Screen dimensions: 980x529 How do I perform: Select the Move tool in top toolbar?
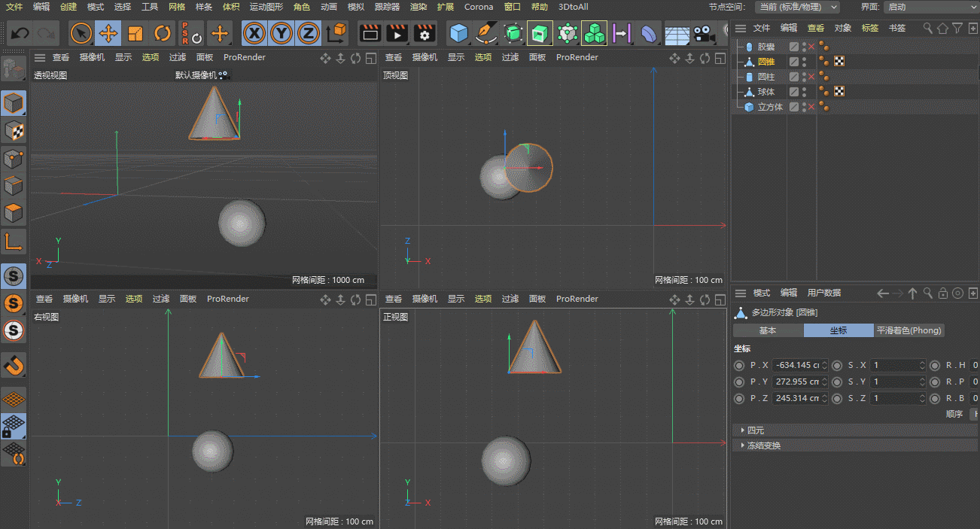click(x=108, y=33)
